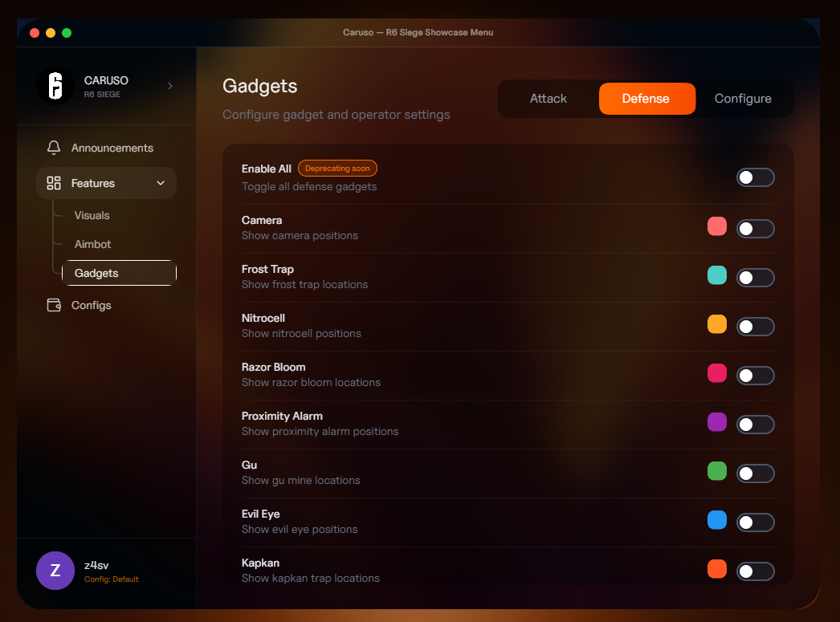Turn on the Frost Trap toggle
The height and width of the screenshot is (622, 840).
(756, 278)
